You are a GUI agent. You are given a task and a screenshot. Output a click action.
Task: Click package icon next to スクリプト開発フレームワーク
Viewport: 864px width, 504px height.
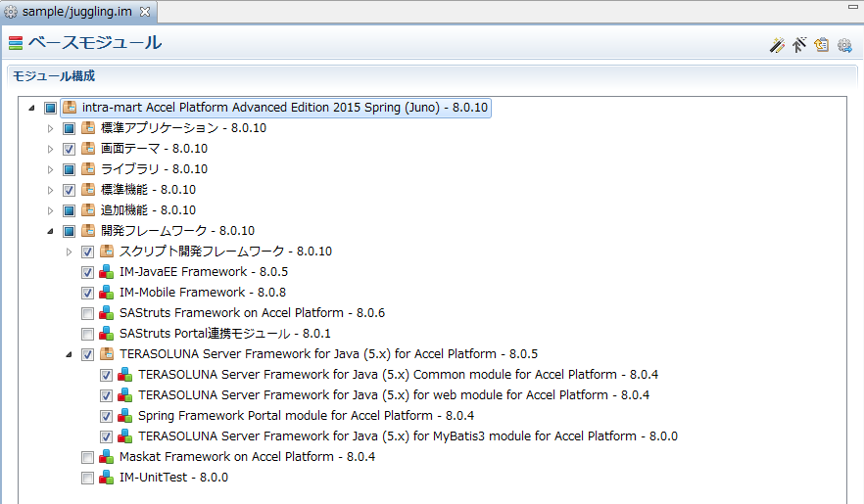(x=107, y=252)
